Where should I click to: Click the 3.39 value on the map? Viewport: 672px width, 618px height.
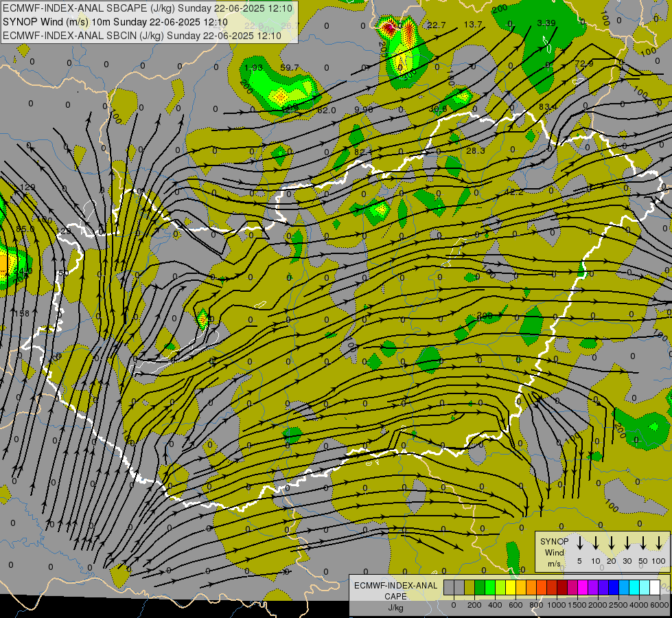[546, 23]
